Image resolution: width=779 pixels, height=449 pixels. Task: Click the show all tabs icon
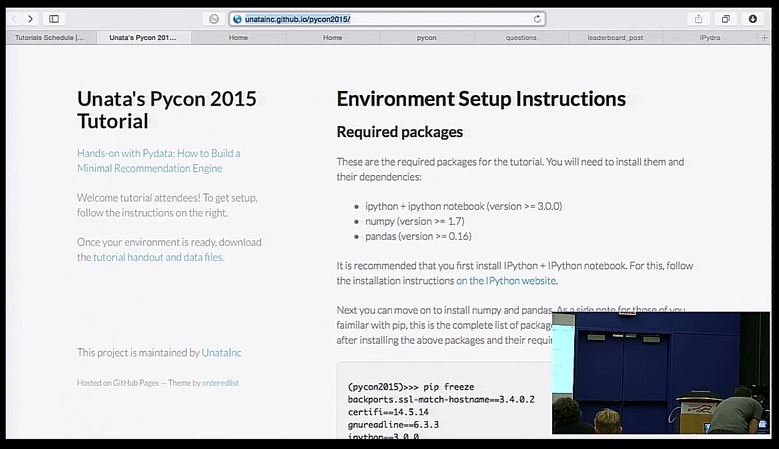pyautogui.click(x=725, y=19)
